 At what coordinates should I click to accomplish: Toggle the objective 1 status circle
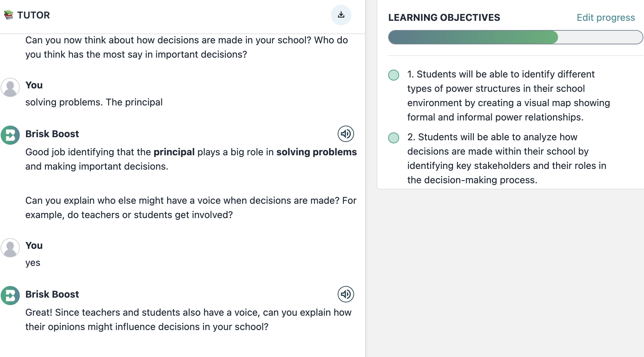[x=394, y=75]
